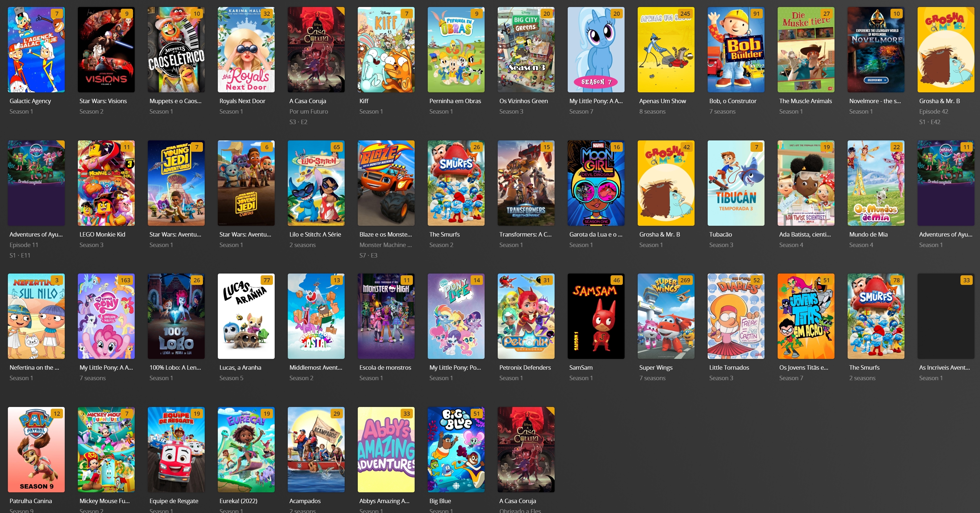Image resolution: width=980 pixels, height=513 pixels.
Task: Open the Acampados poster
Action: pos(316,449)
